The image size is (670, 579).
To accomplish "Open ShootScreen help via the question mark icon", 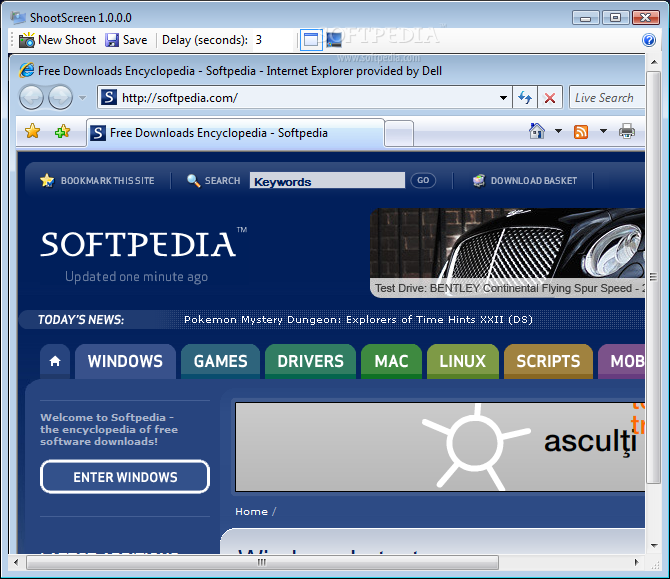I will [x=649, y=40].
